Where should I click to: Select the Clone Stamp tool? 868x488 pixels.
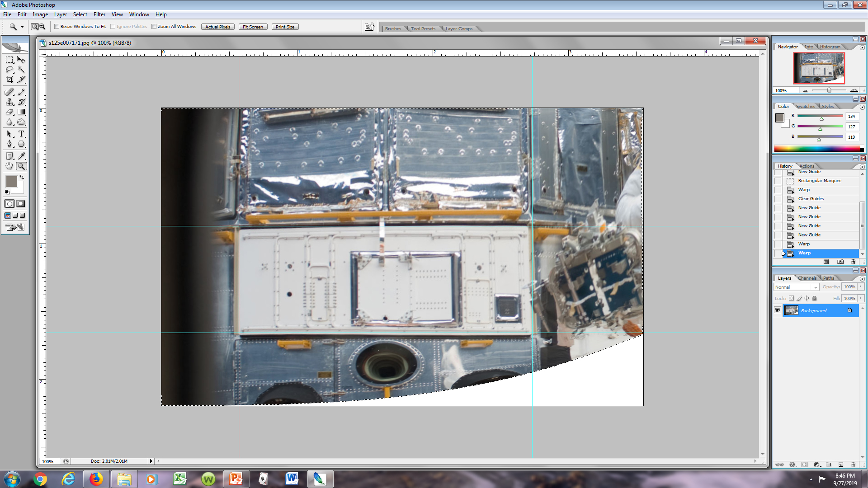[x=9, y=102]
